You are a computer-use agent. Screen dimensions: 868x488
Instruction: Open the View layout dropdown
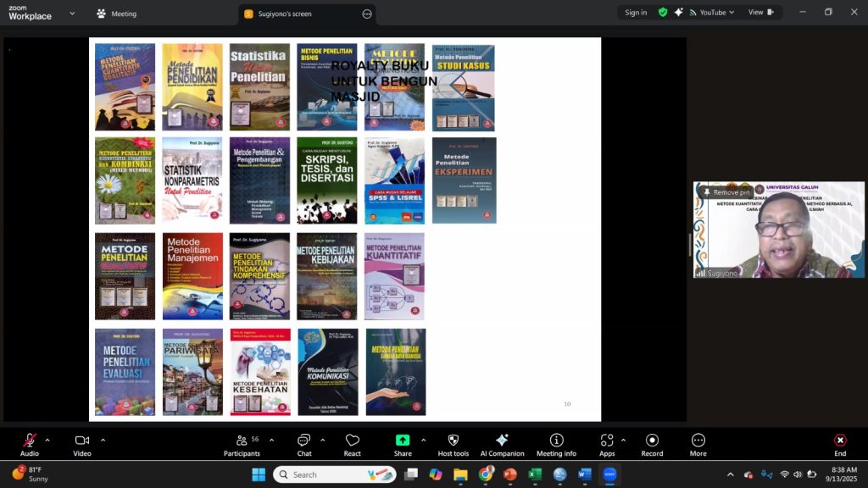point(760,13)
